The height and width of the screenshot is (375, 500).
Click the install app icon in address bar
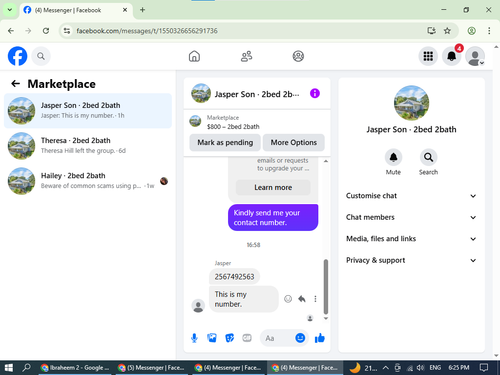click(x=431, y=31)
